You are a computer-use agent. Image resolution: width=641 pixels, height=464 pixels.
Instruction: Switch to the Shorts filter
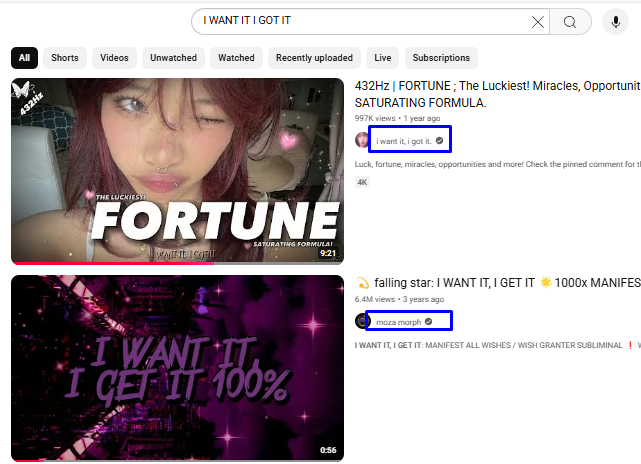tap(65, 58)
